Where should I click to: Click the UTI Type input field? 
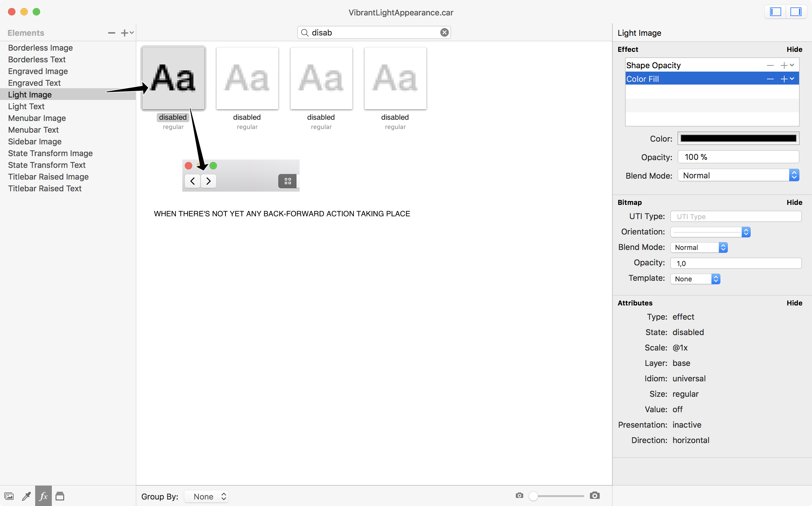pyautogui.click(x=736, y=216)
